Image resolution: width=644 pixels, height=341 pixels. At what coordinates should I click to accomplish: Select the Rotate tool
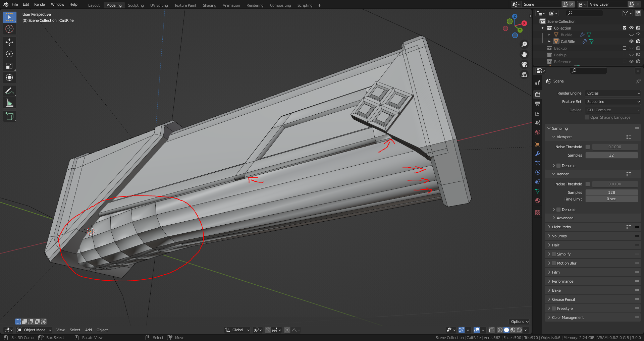point(9,54)
